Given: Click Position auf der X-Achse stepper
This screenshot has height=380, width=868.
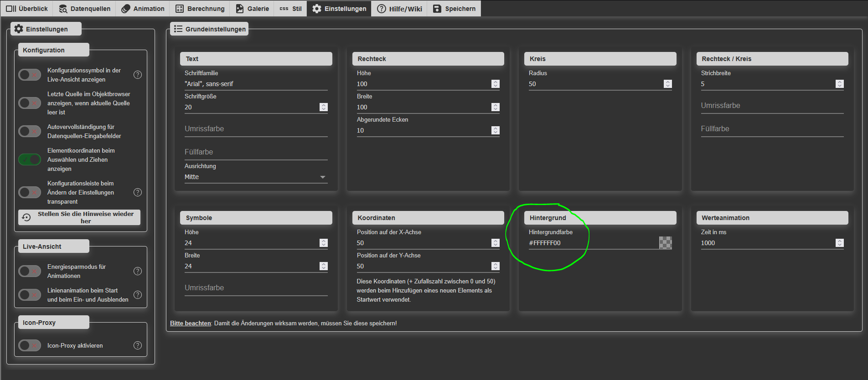Looking at the screenshot, I should pyautogui.click(x=496, y=243).
